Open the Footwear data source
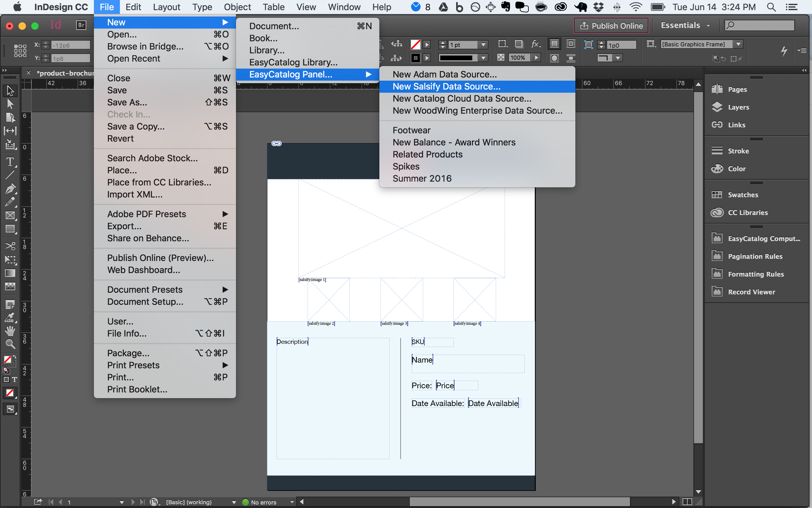Screen dimensions: 812x508 (x=477, y=130)
